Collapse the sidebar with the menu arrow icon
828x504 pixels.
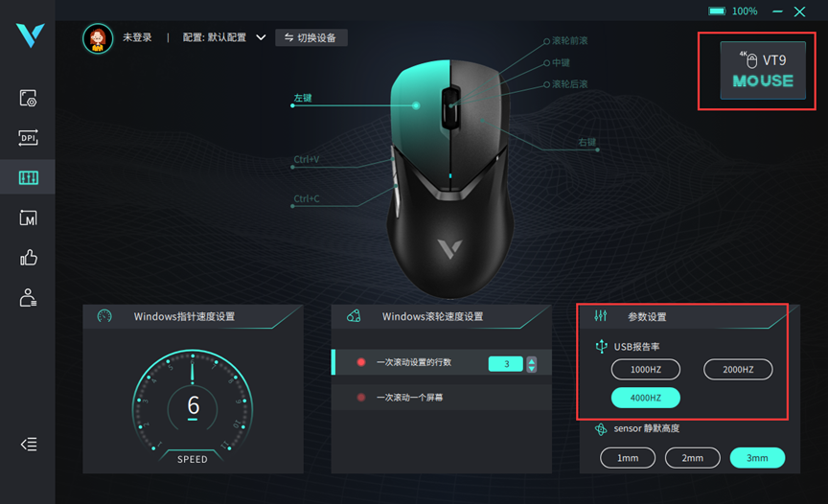[29, 445]
